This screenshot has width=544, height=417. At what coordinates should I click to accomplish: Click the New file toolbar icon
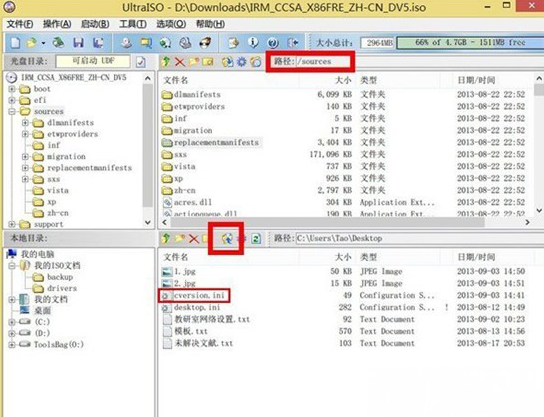(x=15, y=43)
